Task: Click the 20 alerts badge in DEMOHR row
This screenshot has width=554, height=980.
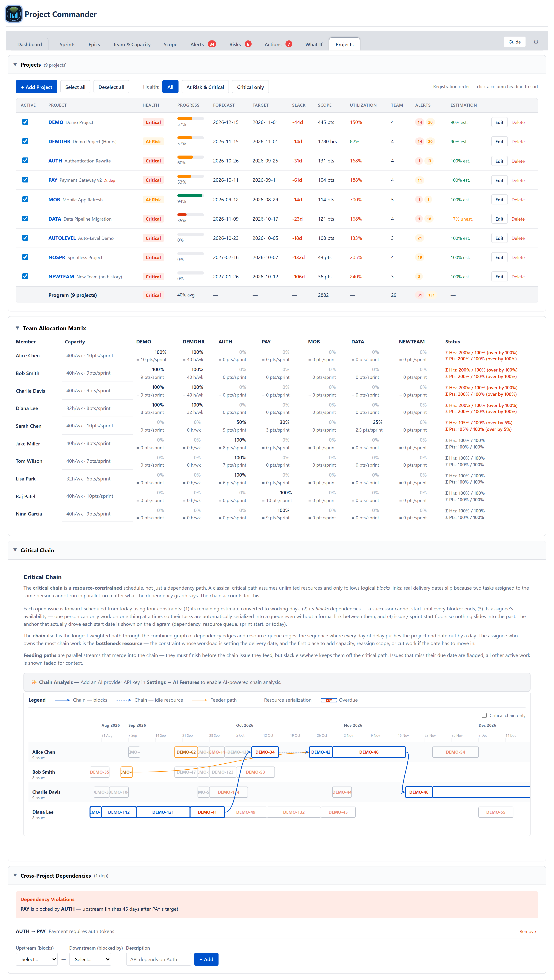Action: [x=430, y=142]
